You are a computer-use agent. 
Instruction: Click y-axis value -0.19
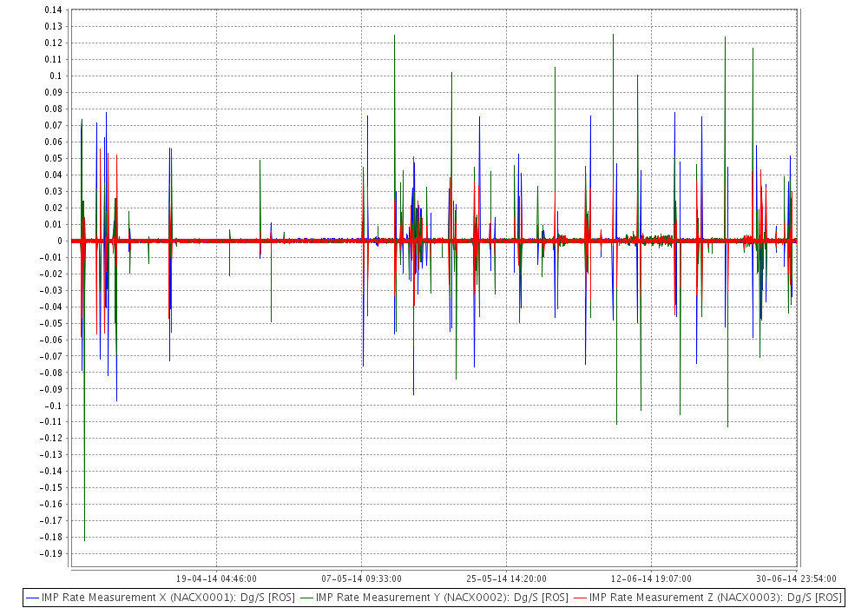point(51,553)
